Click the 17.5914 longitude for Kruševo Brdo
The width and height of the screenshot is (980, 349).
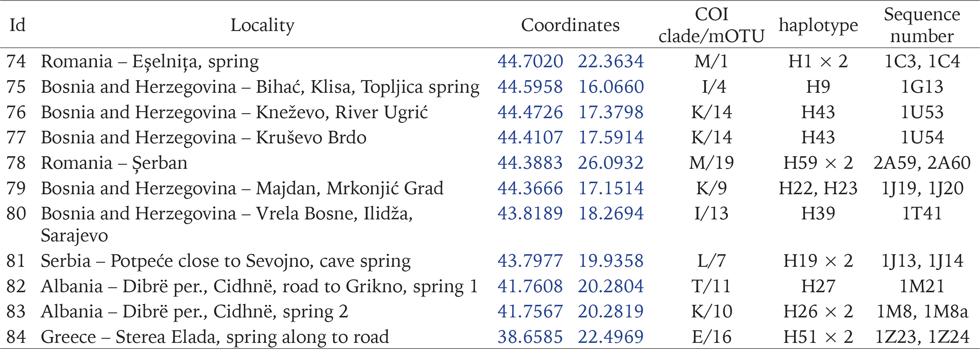(x=611, y=137)
